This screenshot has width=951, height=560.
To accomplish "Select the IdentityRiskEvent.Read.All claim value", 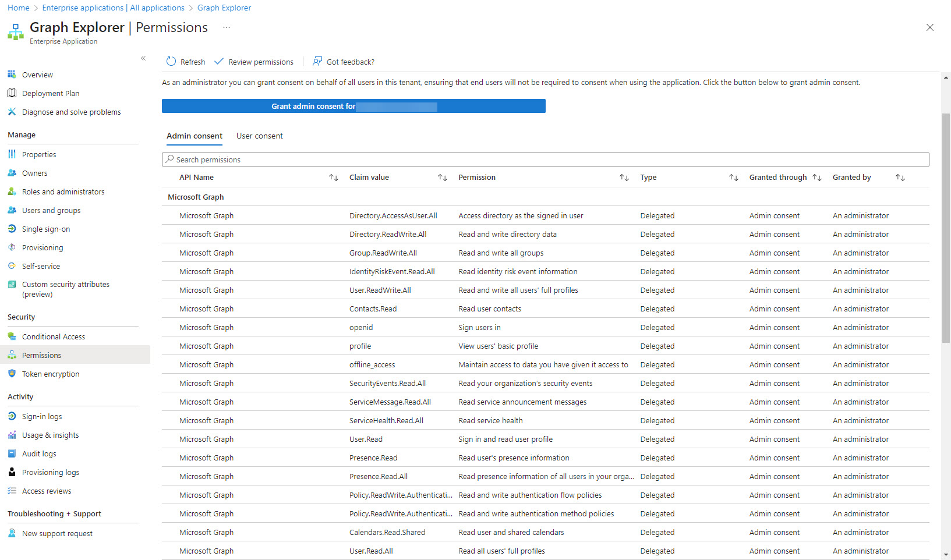I will coord(392,271).
